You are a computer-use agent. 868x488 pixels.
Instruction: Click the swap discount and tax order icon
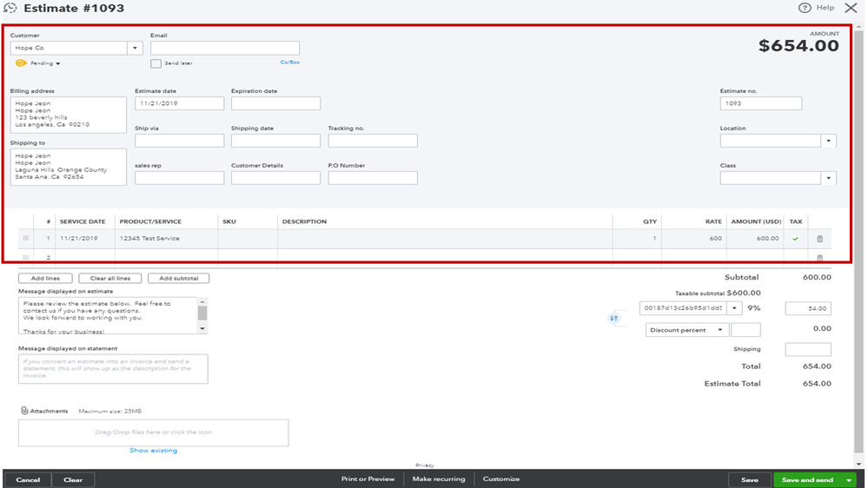pos(614,318)
